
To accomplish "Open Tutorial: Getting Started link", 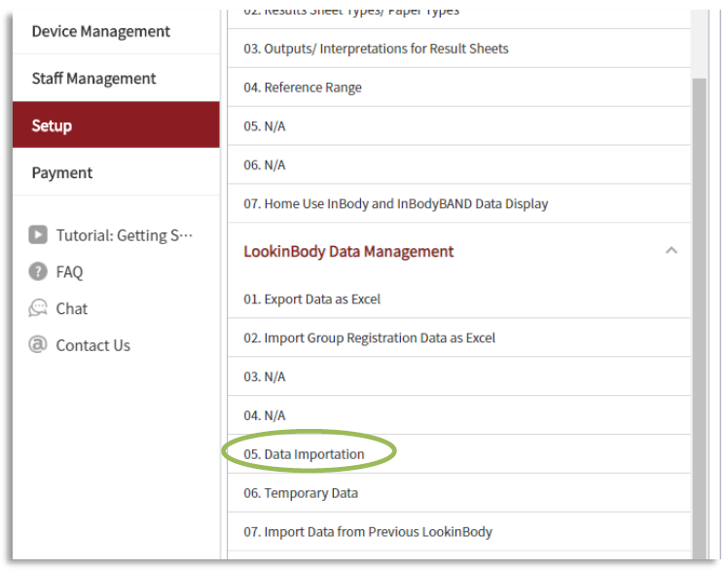I will [x=124, y=235].
